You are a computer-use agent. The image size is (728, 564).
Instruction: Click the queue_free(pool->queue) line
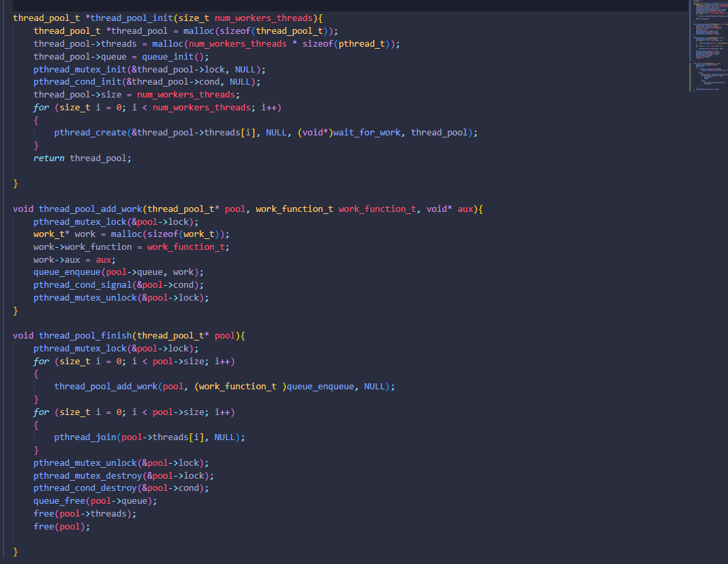point(95,501)
